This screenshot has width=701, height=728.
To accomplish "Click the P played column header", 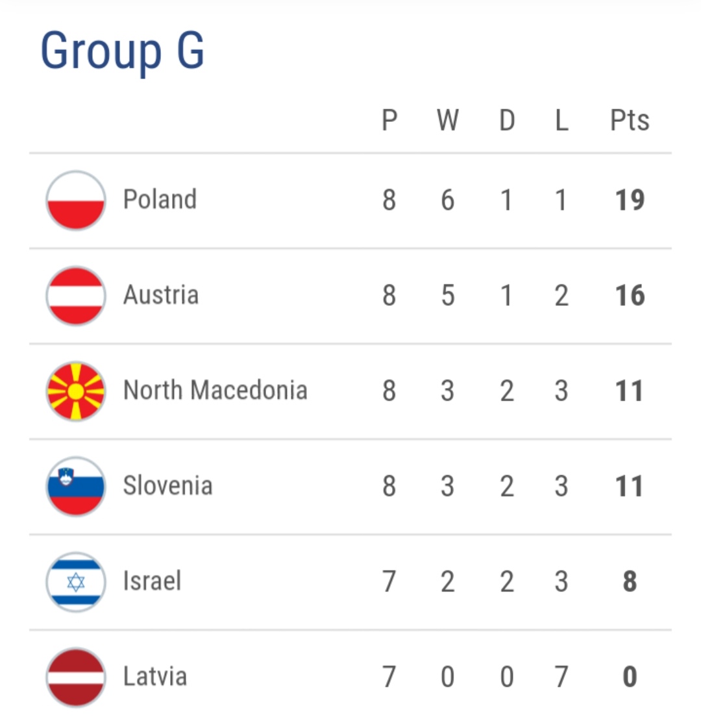I will [x=389, y=121].
